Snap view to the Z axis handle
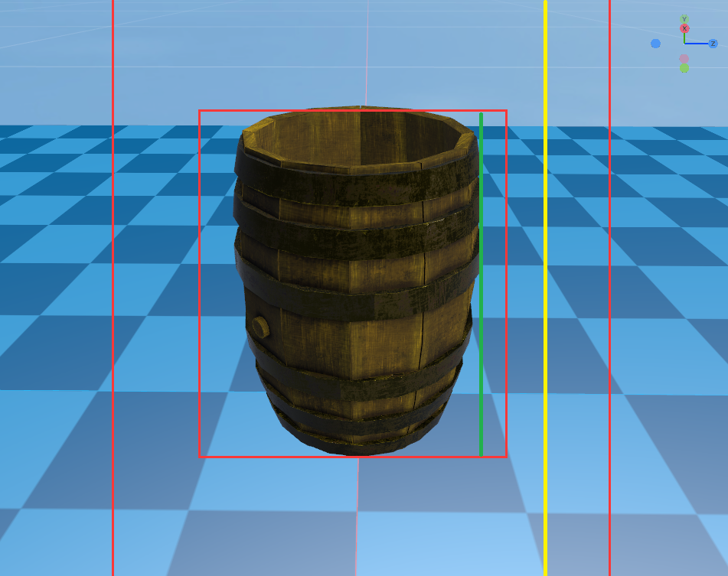This screenshot has width=728, height=576. coord(713,44)
